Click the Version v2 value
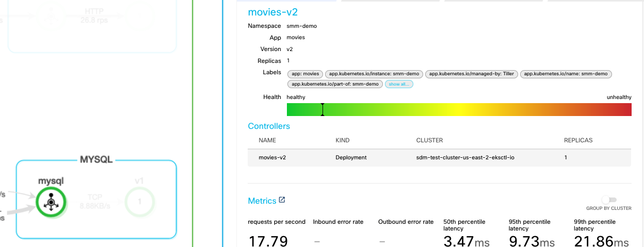The height and width of the screenshot is (247, 644). tap(289, 50)
